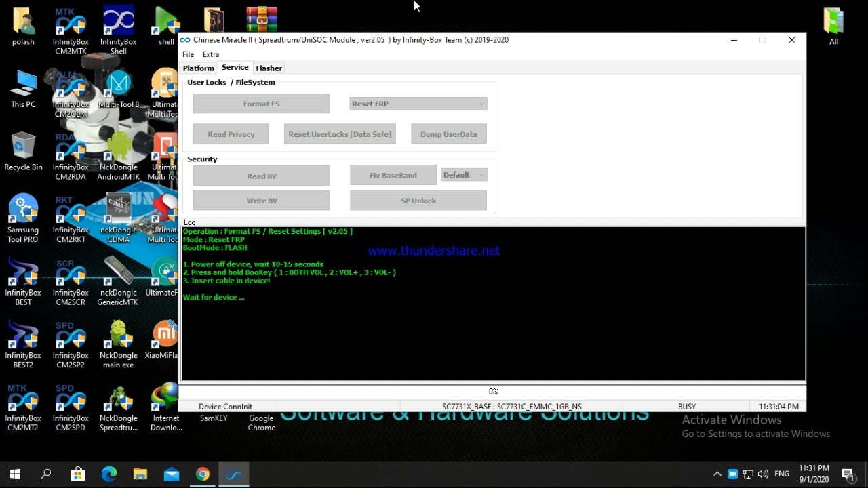This screenshot has width=868, height=488.
Task: Open the WinRAR archive desktop icon
Action: (x=261, y=19)
